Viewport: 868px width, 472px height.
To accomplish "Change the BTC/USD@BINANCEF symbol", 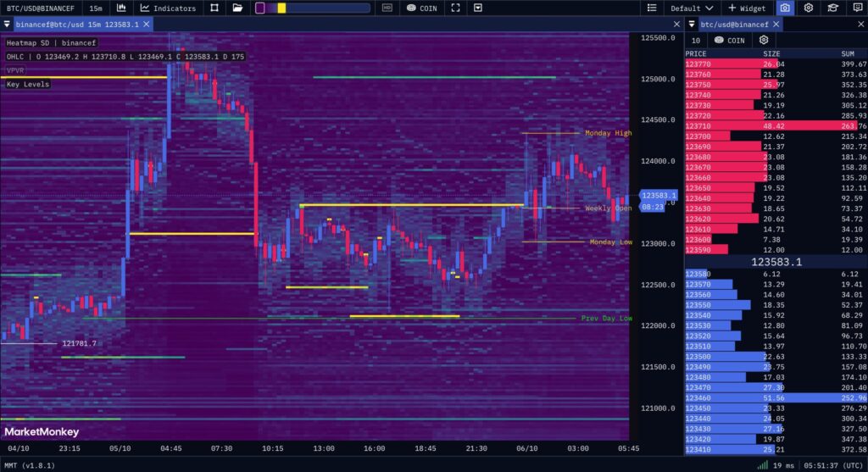I will tap(40, 8).
